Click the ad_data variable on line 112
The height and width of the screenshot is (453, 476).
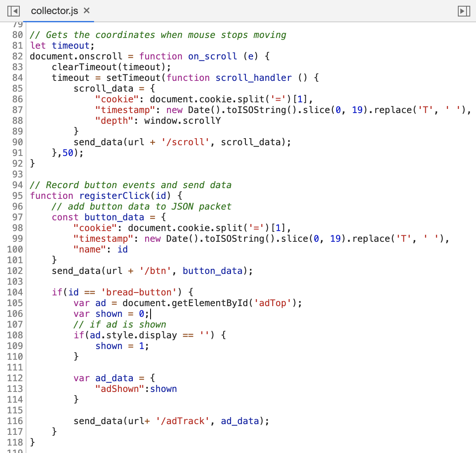click(114, 378)
